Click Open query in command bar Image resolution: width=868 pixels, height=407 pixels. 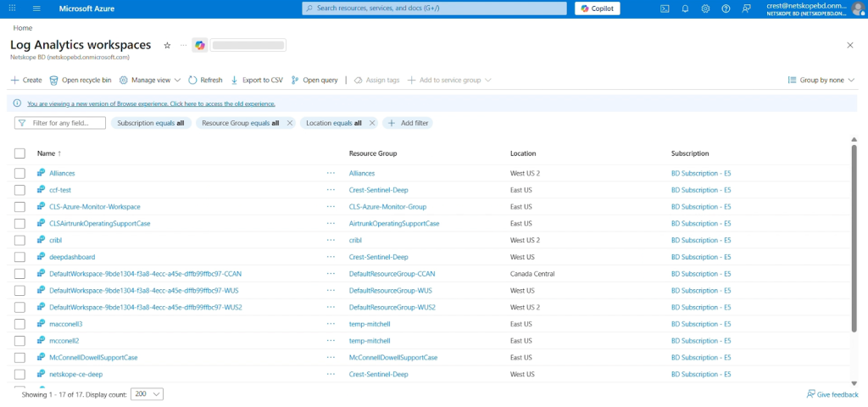point(314,81)
